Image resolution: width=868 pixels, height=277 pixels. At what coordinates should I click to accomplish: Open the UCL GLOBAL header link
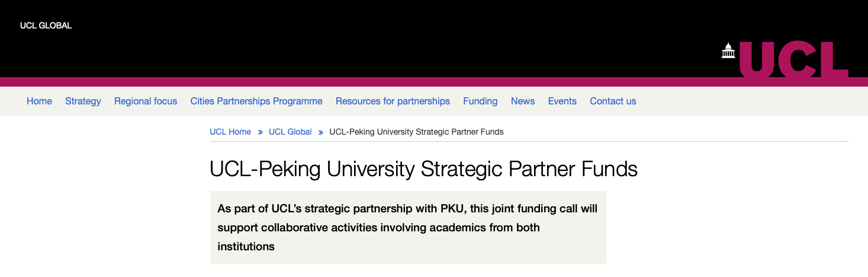pyautogui.click(x=46, y=26)
